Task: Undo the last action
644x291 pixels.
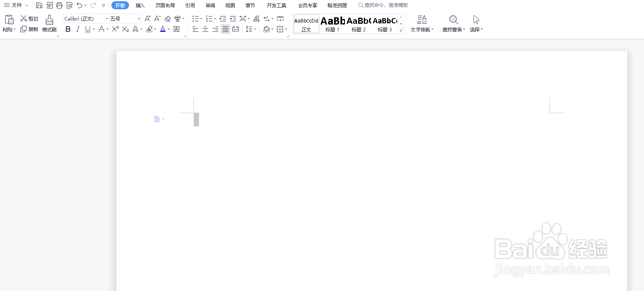Action: click(x=80, y=5)
